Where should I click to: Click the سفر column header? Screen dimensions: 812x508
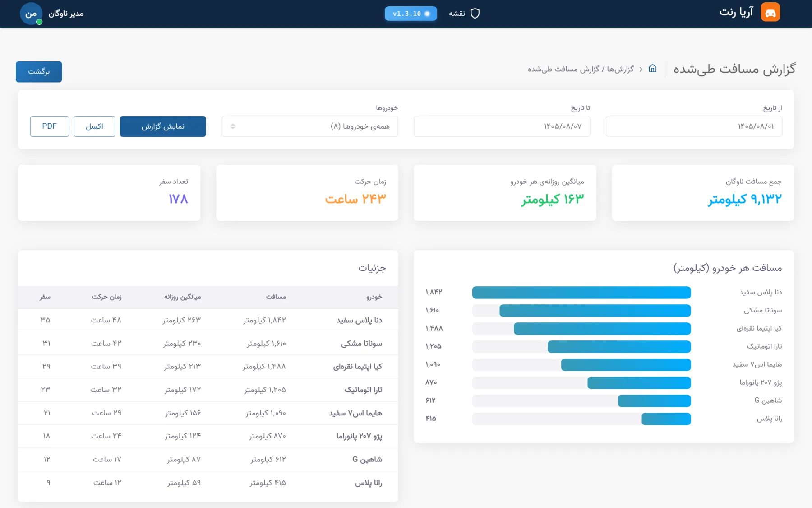(45, 297)
